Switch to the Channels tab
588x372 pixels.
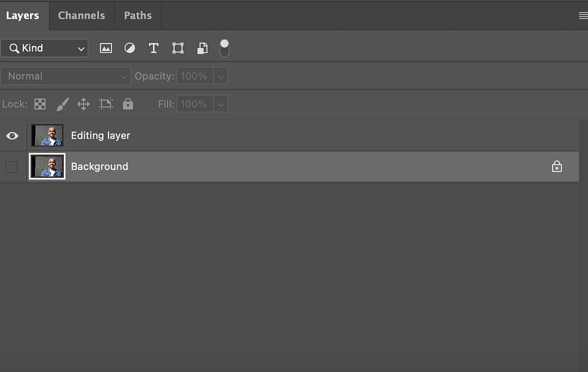[82, 15]
